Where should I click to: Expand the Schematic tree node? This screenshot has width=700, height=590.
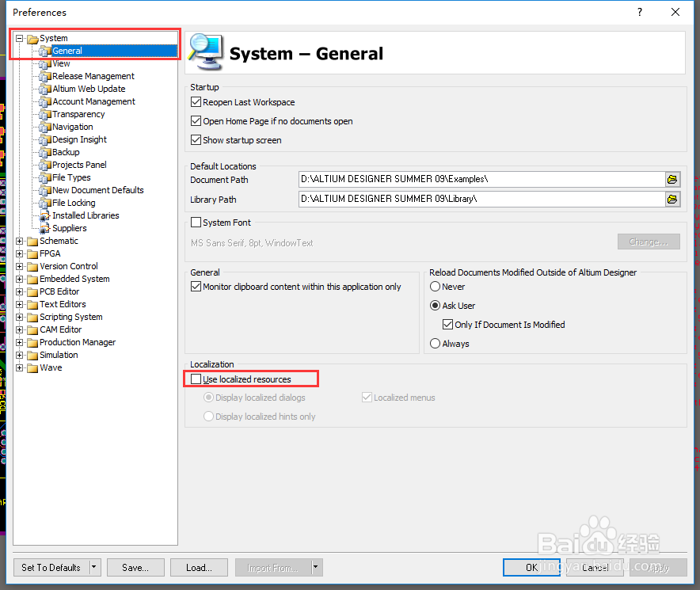(x=19, y=242)
